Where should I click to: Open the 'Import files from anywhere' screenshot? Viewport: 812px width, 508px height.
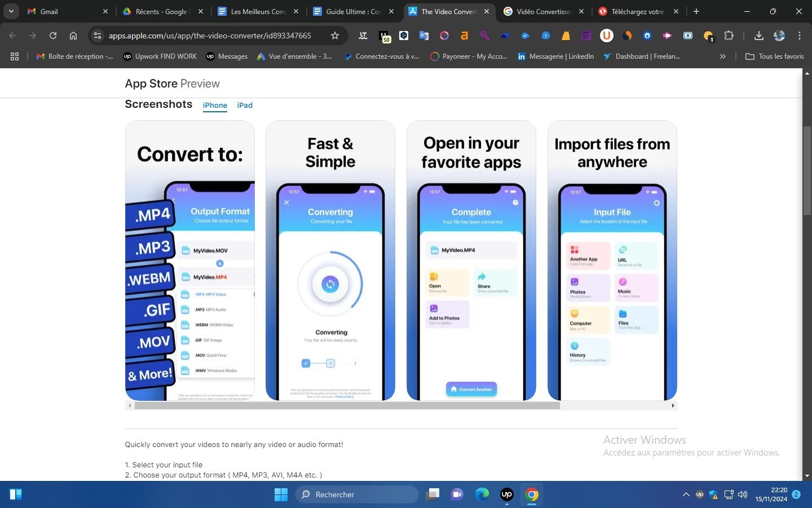point(612,260)
